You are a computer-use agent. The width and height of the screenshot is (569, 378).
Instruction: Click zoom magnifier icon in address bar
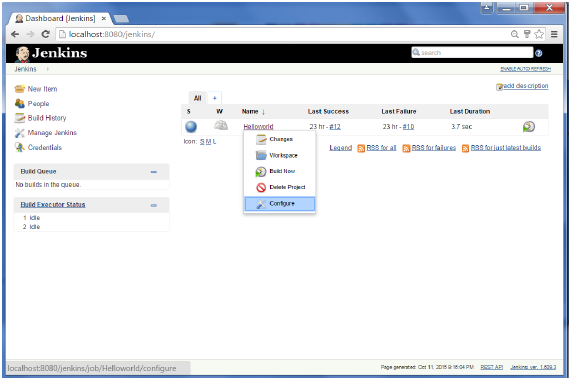coord(515,34)
